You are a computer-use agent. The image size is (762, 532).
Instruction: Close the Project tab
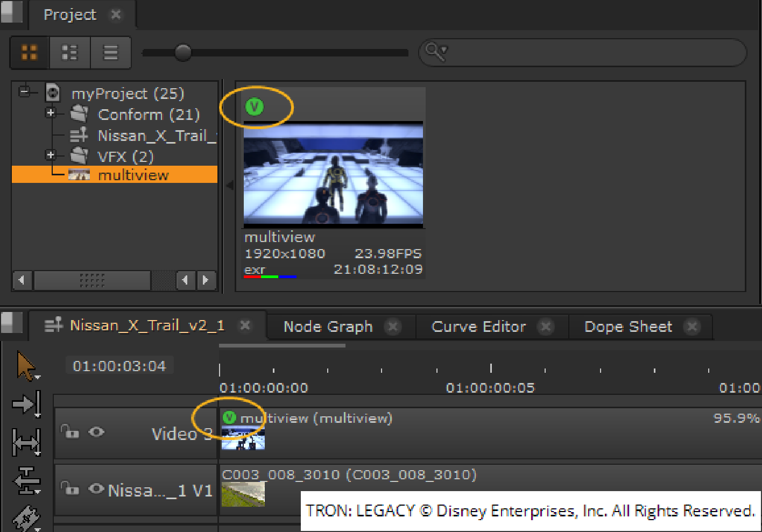click(x=116, y=15)
